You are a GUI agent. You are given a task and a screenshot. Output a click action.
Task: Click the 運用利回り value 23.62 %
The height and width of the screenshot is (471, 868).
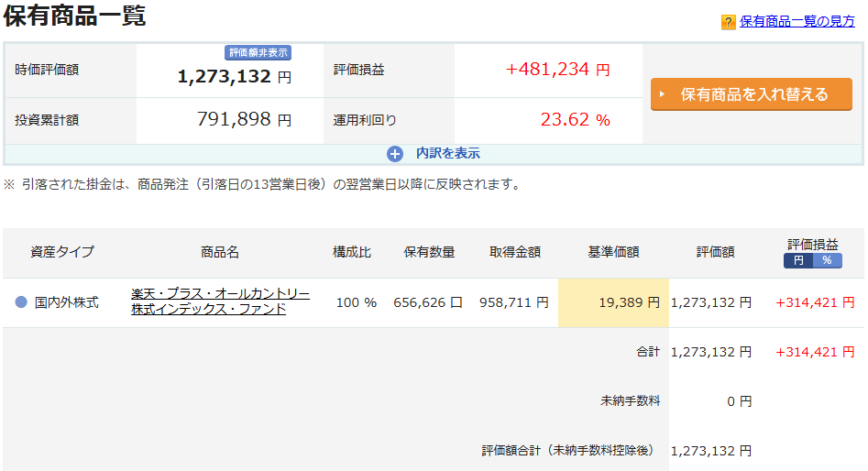coord(576,119)
